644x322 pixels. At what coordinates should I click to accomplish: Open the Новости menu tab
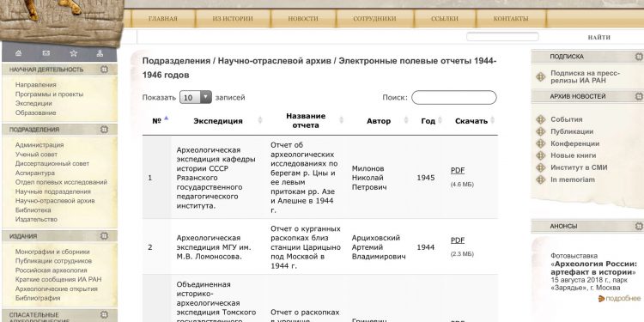click(303, 19)
